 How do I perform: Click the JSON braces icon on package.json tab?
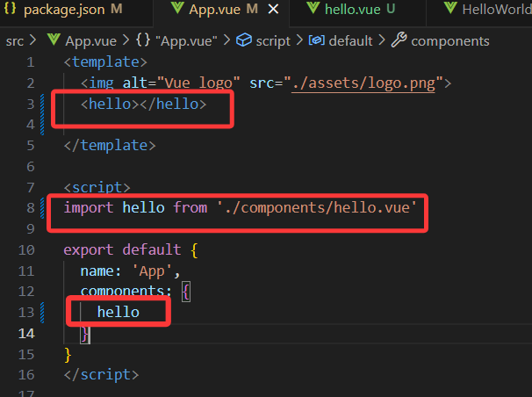(10, 9)
